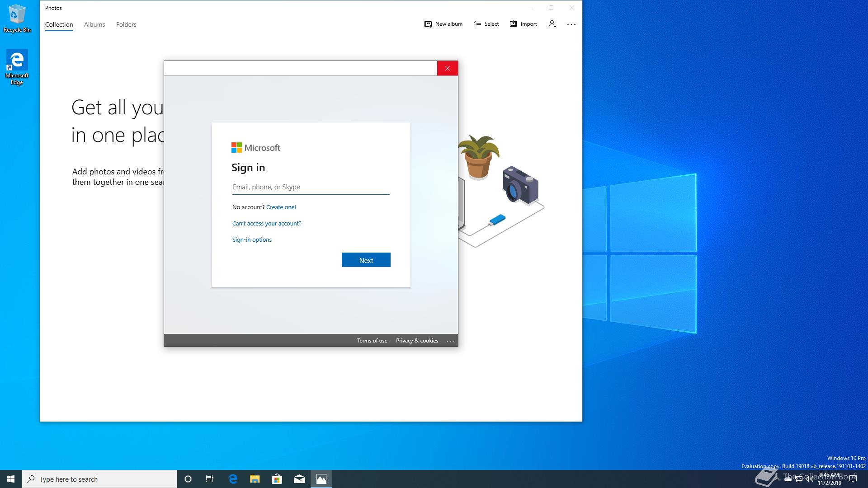Open the Photos See more ellipsis menu
The width and height of the screenshot is (868, 488).
tap(571, 24)
